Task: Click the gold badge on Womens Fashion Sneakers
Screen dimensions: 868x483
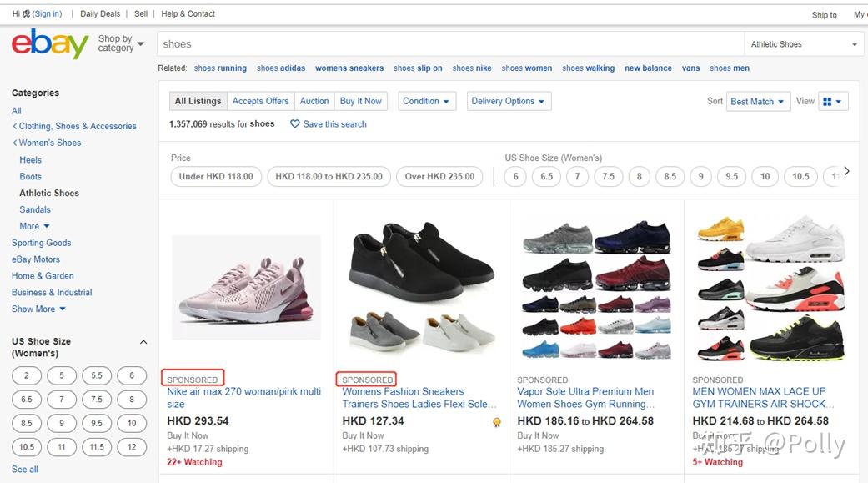Action: (497, 422)
